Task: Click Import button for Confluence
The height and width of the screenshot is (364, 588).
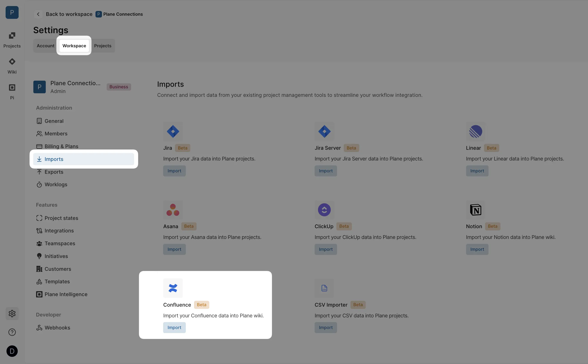Action: (174, 328)
